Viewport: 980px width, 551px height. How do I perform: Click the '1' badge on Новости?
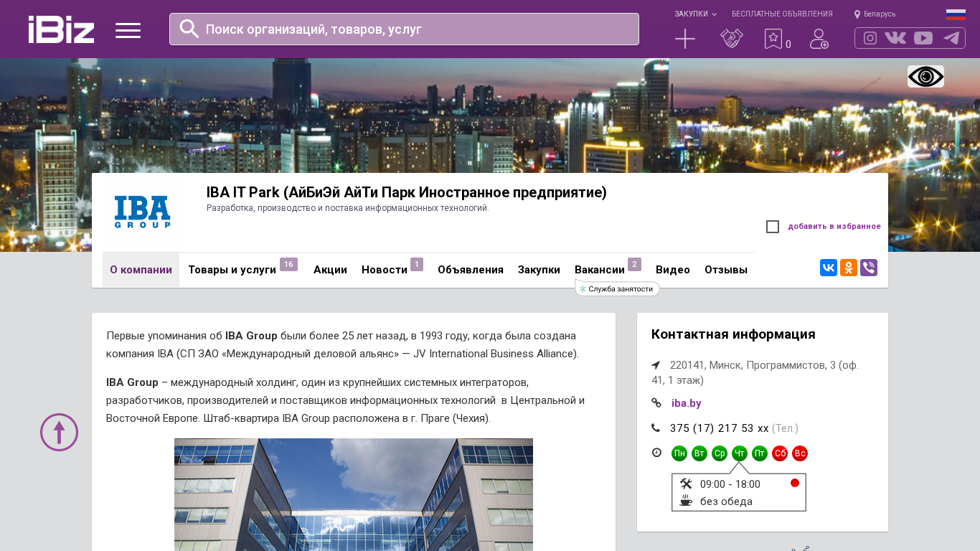tap(417, 265)
